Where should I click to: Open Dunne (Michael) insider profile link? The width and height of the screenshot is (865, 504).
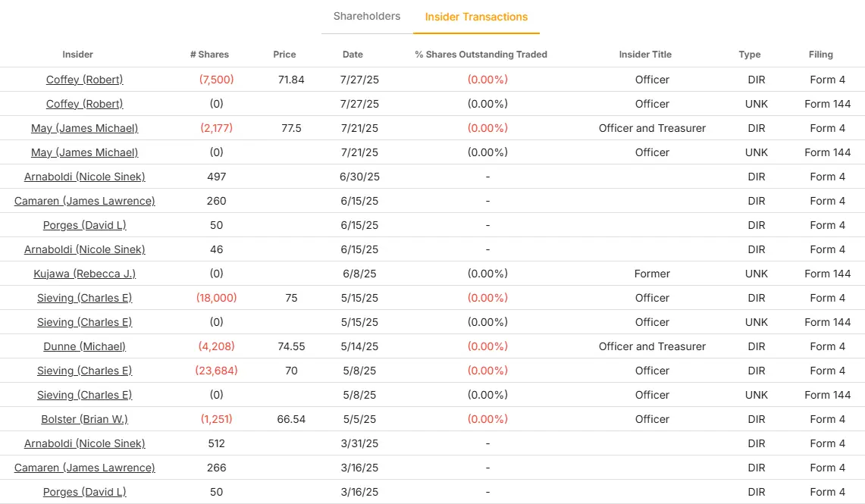(85, 346)
